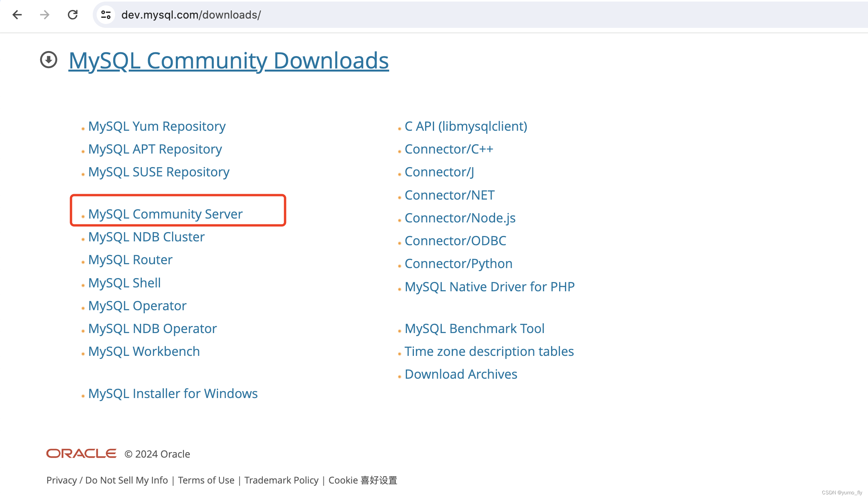Open MySQL SUSE Repository link
This screenshot has height=499, width=868.
159,172
